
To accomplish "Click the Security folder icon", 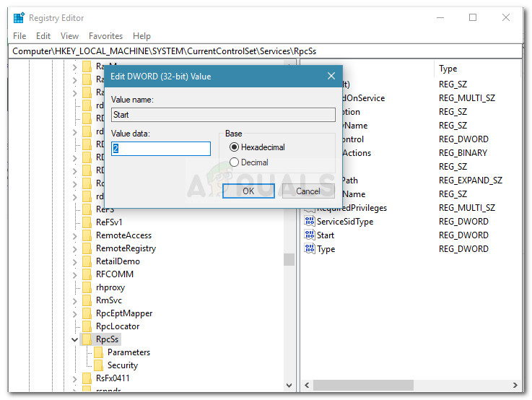I will pos(98,365).
